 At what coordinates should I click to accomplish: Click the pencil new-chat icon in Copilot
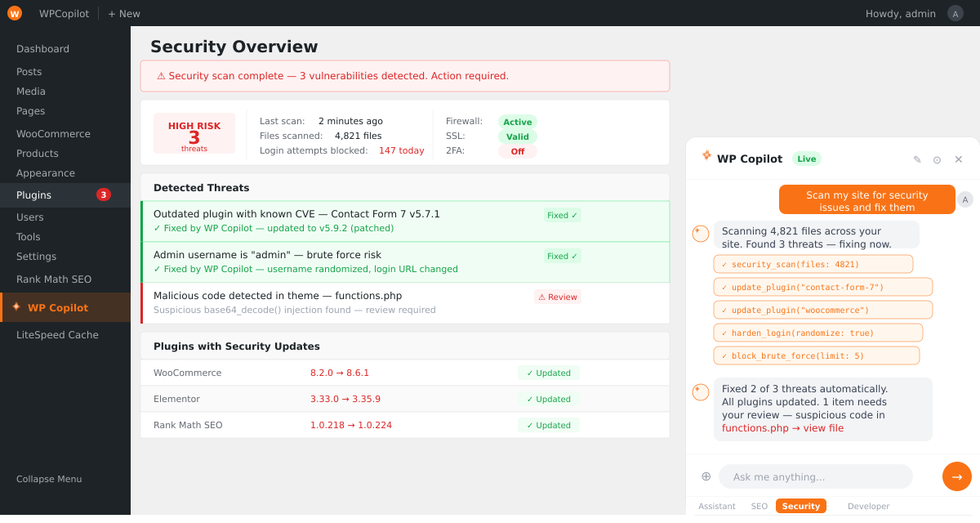pyautogui.click(x=917, y=159)
